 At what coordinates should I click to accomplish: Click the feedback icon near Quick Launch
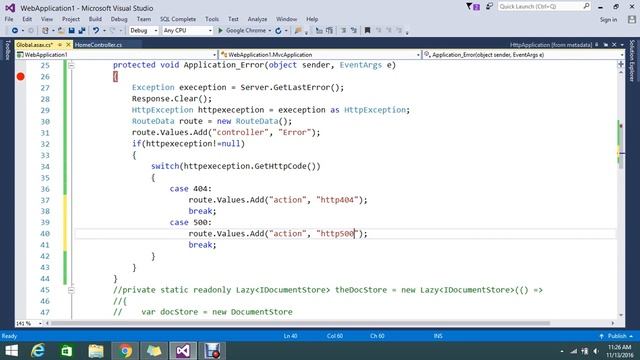(x=489, y=6)
